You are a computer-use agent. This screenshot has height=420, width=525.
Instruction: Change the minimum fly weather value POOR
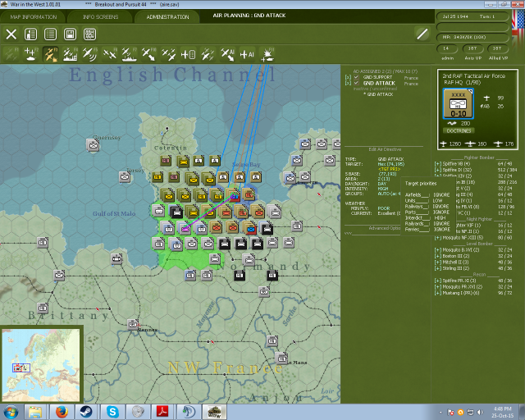(384, 208)
